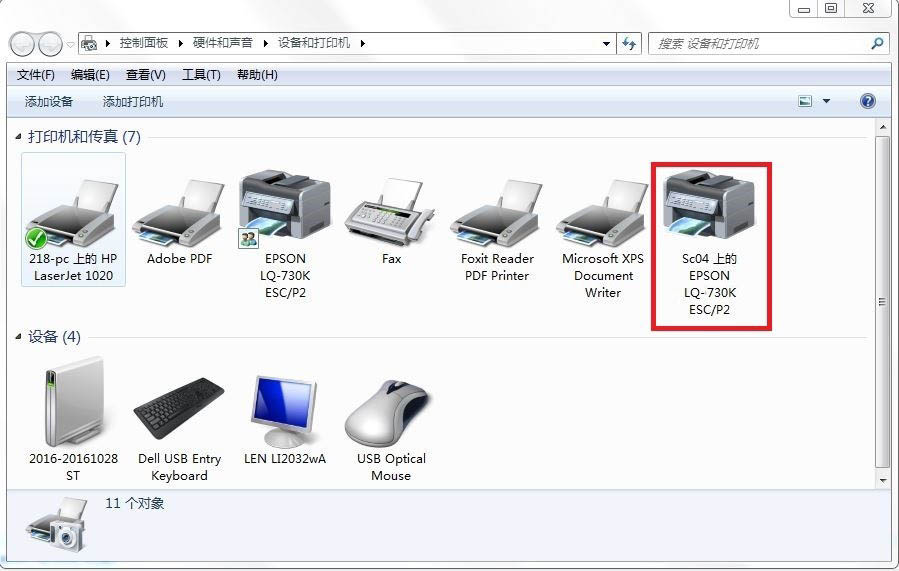Open the 工具(T) menu
This screenshot has height=571, width=899.
201,75
